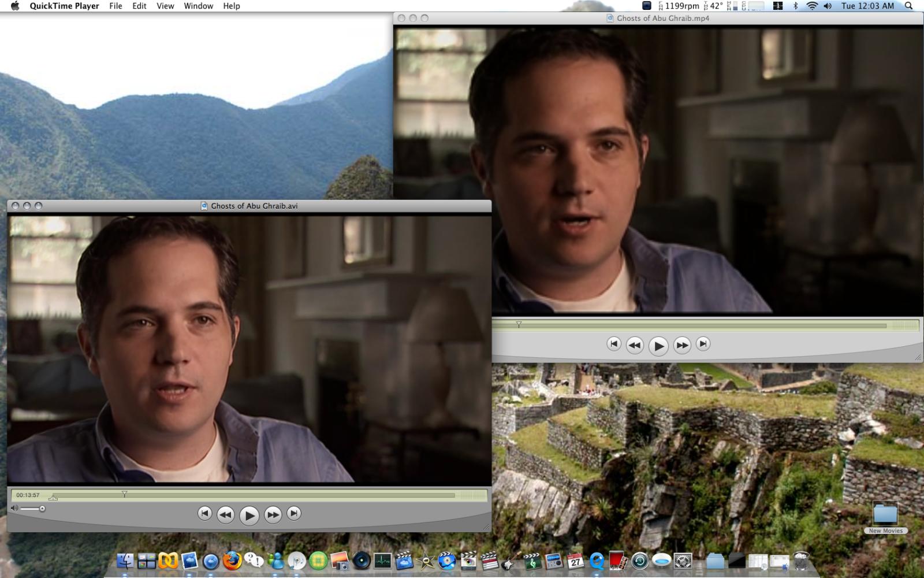Open iMovie star icon in the Dock

[x=426, y=560]
